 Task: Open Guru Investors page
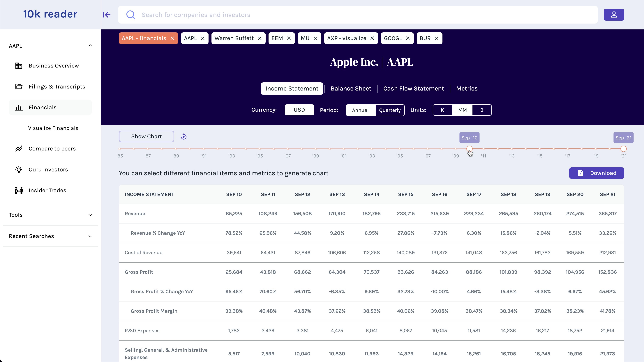tap(48, 170)
